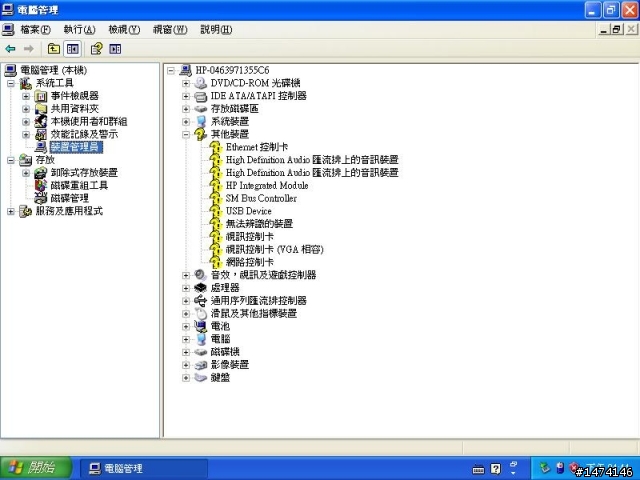Click the Back arrow toolbar icon
The height and width of the screenshot is (480, 640).
coord(10,49)
